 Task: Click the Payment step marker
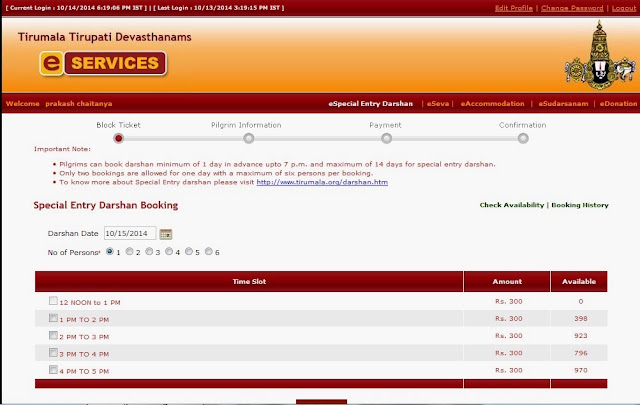pos(386,138)
